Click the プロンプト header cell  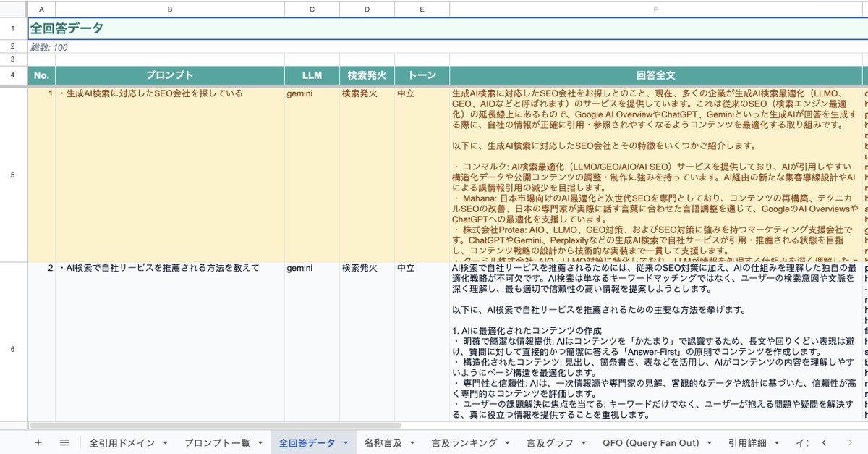tap(170, 75)
